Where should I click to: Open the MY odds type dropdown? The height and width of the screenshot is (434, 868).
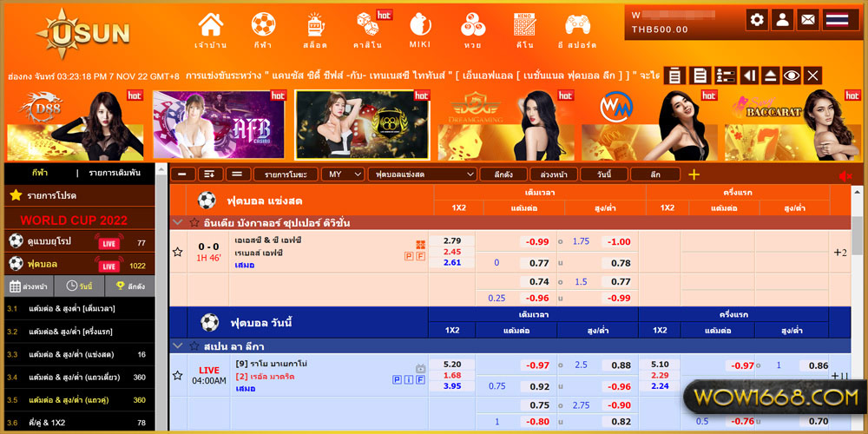(x=343, y=174)
